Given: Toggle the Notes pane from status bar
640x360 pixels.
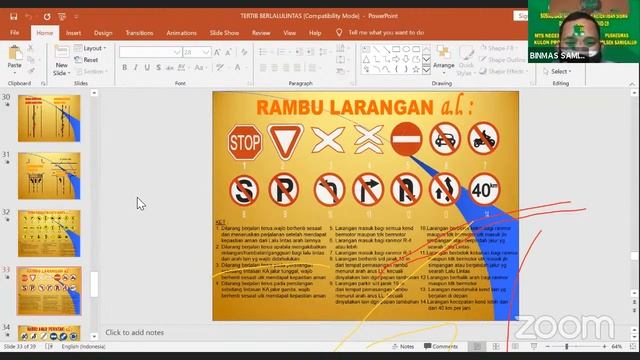Looking at the screenshot, I should click(403, 347).
